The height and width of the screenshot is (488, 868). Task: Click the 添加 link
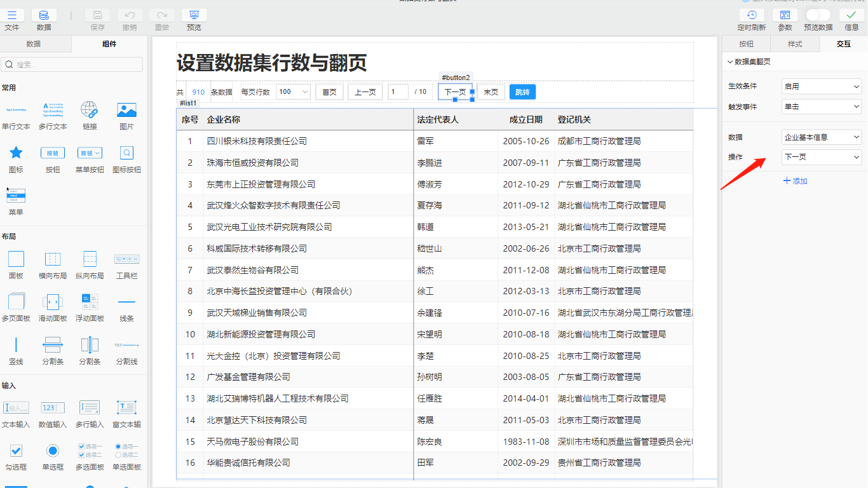point(795,181)
